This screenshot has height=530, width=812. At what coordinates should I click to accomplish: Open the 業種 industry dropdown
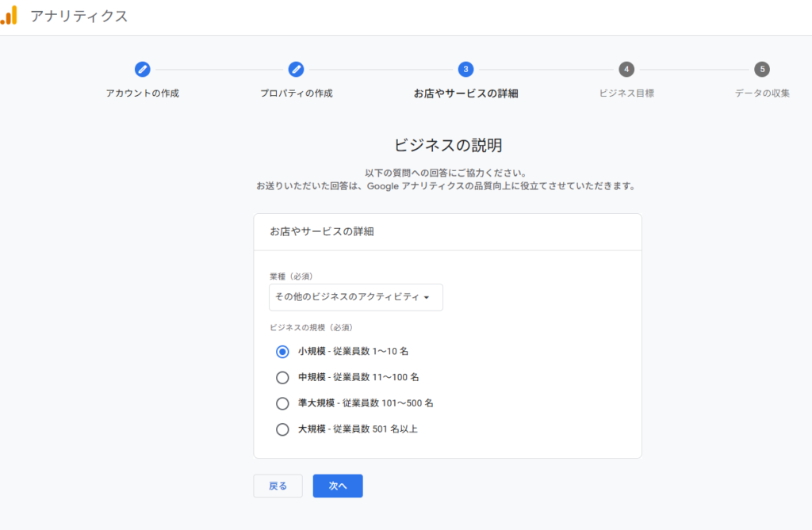point(355,297)
